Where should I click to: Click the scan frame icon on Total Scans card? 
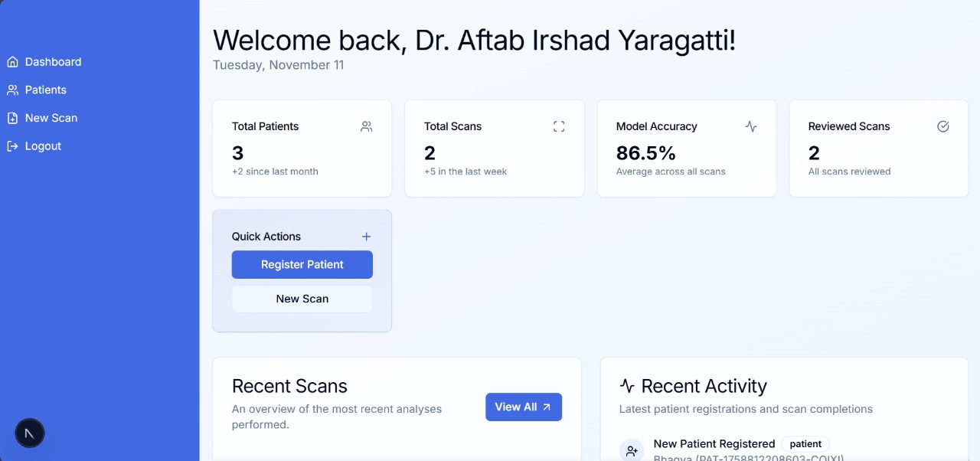559,126
